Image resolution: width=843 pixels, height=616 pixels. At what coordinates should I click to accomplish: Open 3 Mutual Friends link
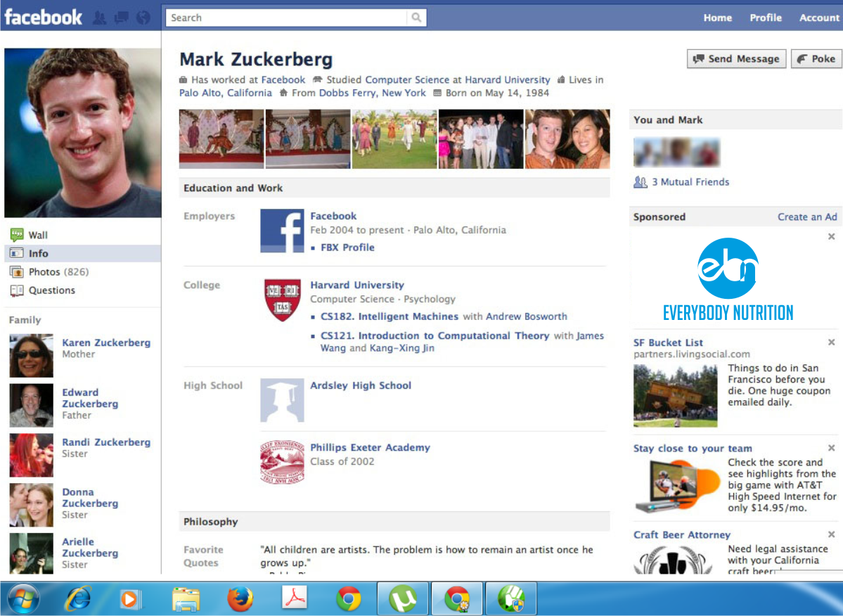690,182
